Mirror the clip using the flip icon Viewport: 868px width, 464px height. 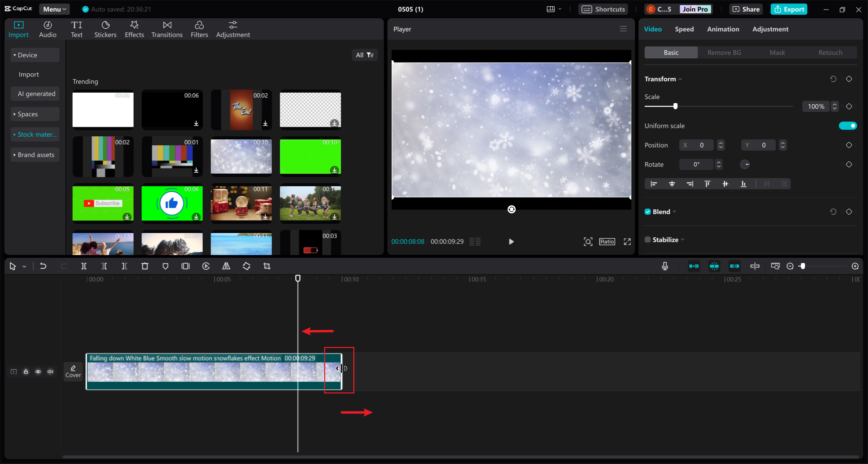coord(226,266)
